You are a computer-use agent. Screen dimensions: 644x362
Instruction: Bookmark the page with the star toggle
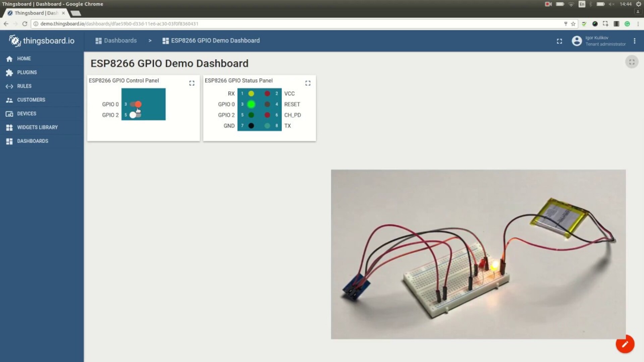(x=573, y=23)
